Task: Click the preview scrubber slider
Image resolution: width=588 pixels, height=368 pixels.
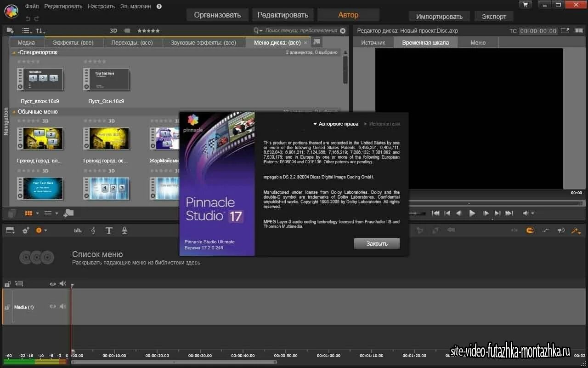Action: (495, 203)
